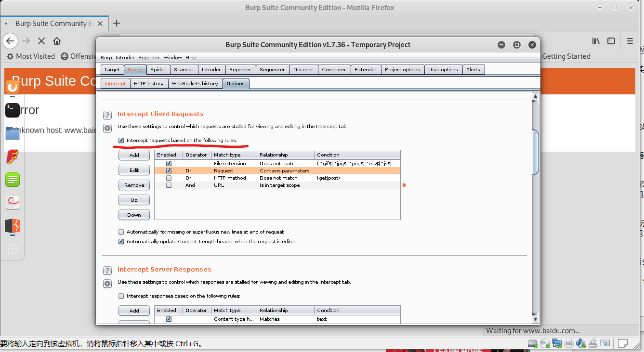This screenshot has height=352, width=644.
Task: Show applications grid in dock
Action: coord(13,249)
